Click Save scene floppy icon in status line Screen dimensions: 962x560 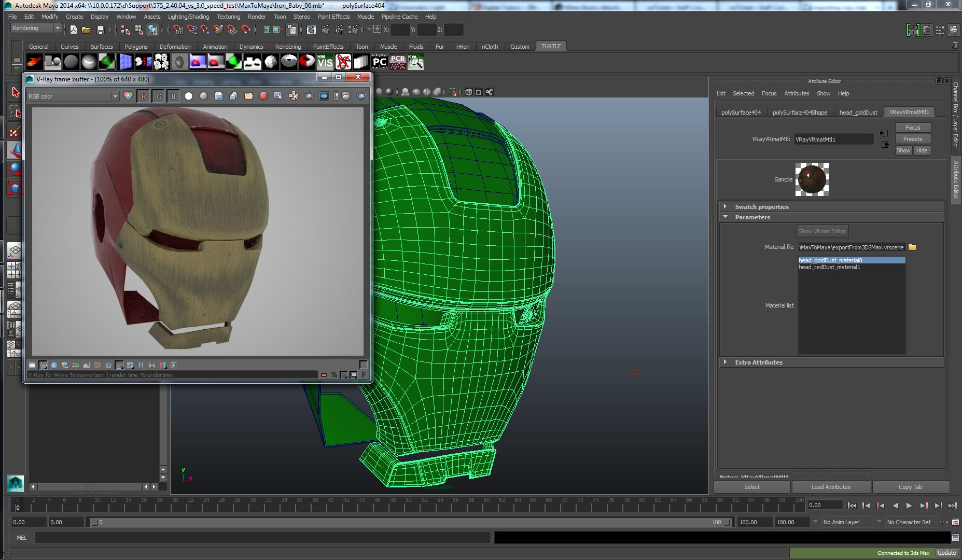tap(101, 30)
